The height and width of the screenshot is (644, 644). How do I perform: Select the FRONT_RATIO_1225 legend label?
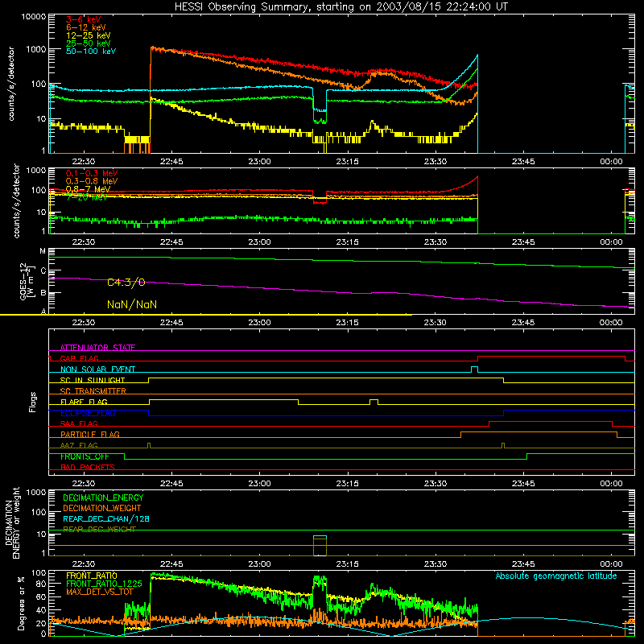104,584
